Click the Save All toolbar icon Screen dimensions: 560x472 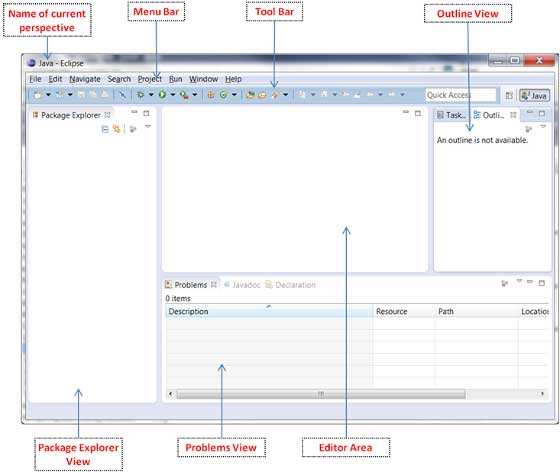point(93,95)
